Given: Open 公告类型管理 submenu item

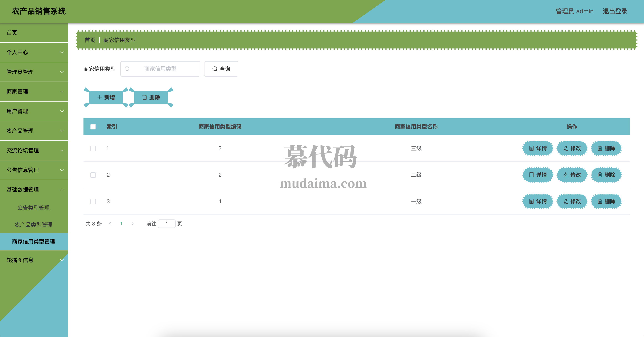Looking at the screenshot, I should tap(33, 208).
